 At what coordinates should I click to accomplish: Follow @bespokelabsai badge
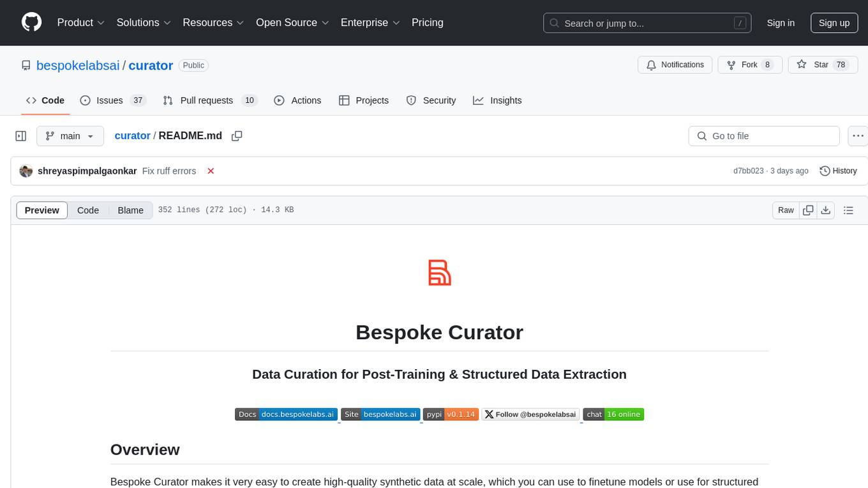[x=530, y=415]
